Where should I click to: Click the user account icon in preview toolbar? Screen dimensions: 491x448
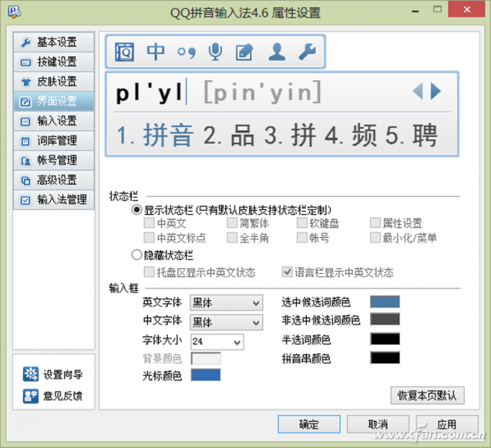tap(277, 52)
